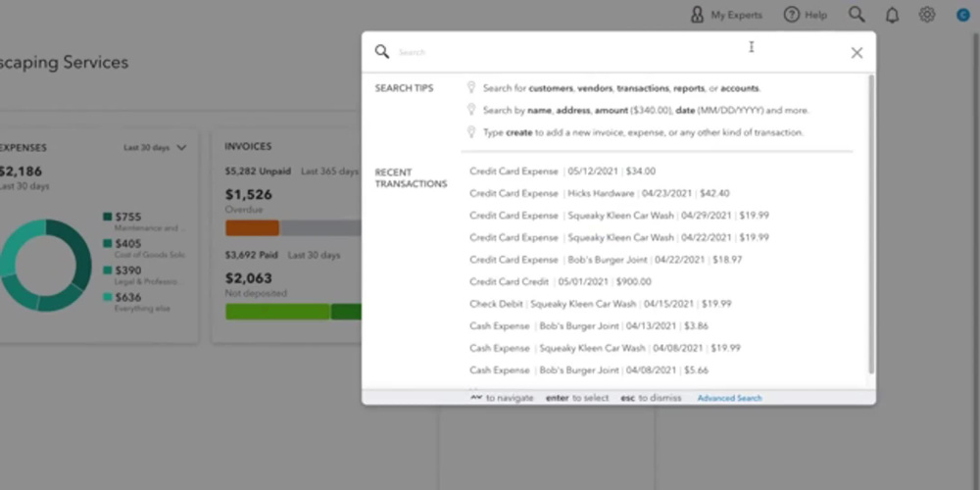
Task: Click the lightbulb beside the name, address tip
Action: click(471, 110)
